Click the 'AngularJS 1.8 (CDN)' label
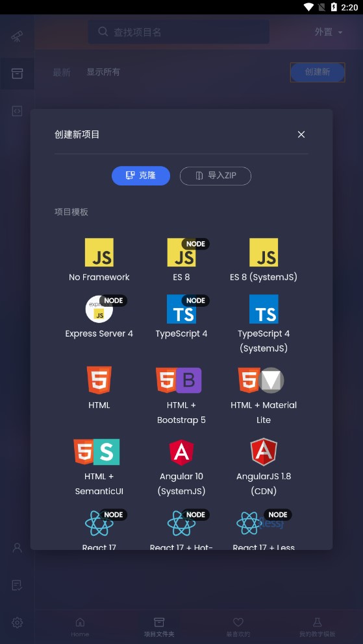 pos(264,484)
